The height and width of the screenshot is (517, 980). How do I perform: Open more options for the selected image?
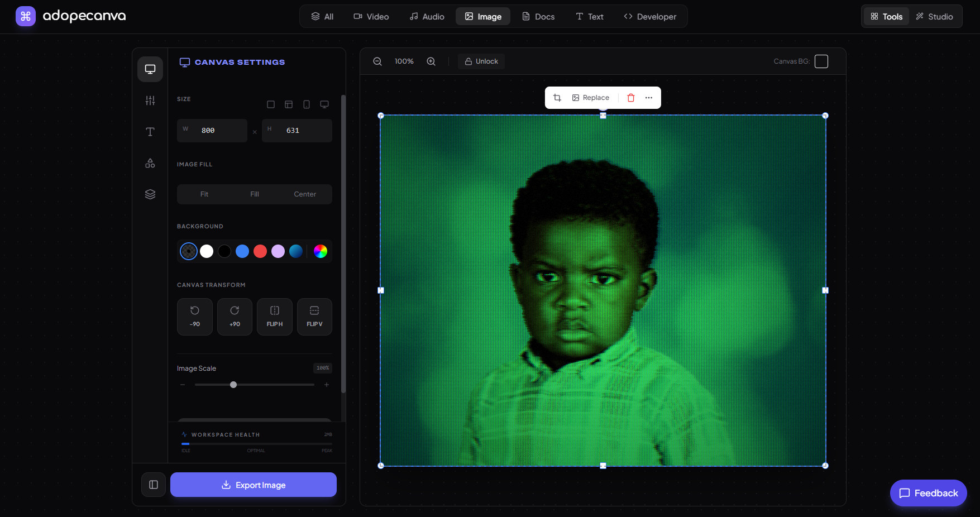click(648, 98)
